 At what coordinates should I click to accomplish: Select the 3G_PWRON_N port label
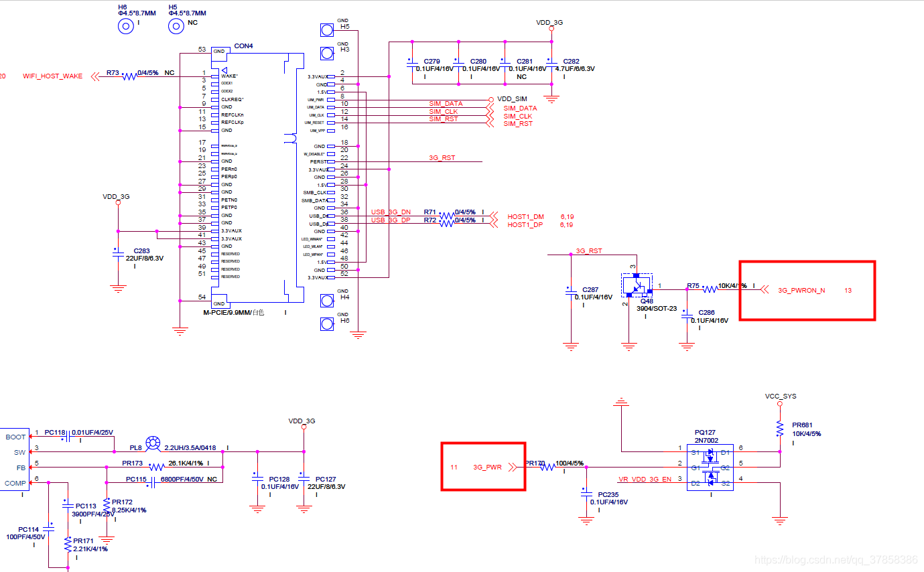(801, 291)
